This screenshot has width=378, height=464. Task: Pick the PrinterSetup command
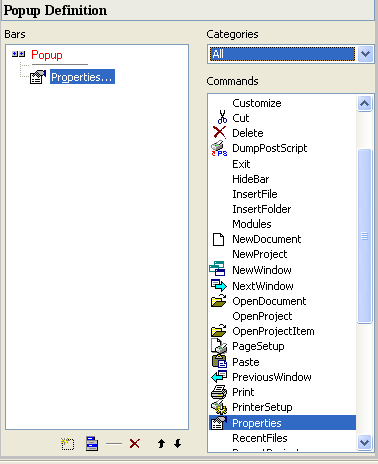click(x=282, y=407)
